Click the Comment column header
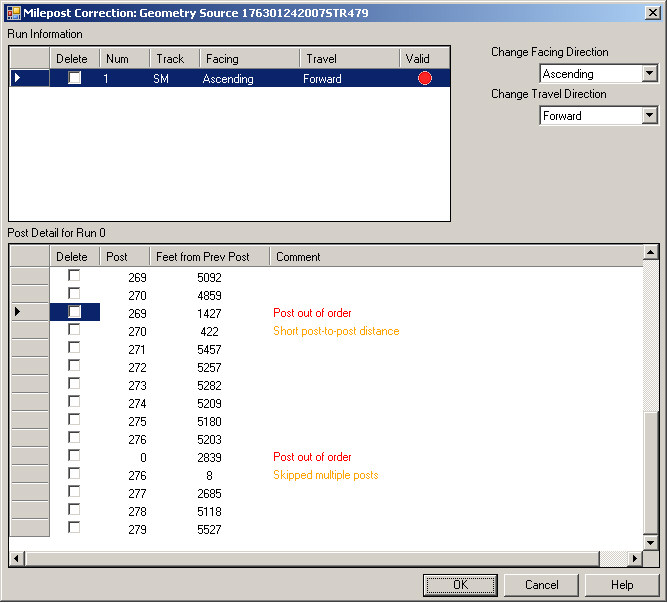Screen dimensions: 668x603 [298, 257]
